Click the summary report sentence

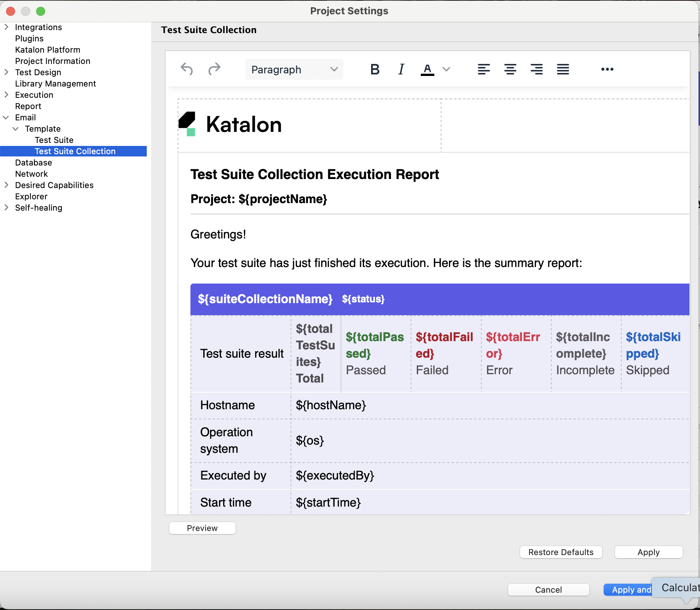(x=386, y=263)
